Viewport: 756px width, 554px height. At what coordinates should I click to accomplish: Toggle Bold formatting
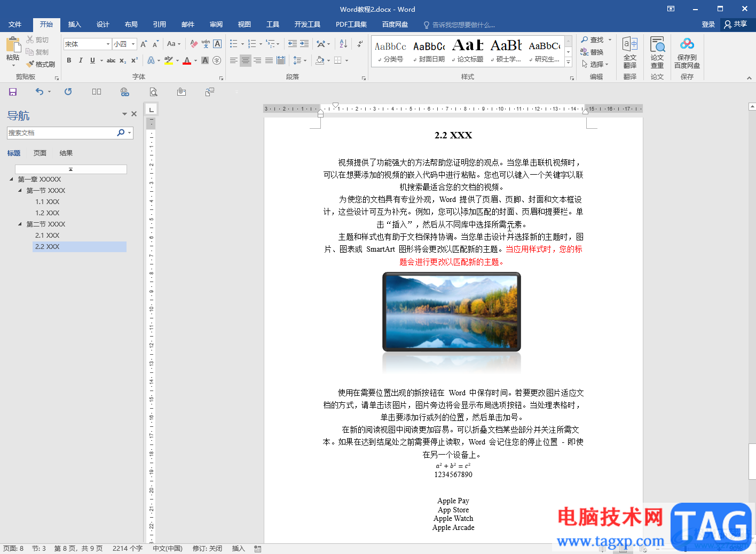pos(69,60)
